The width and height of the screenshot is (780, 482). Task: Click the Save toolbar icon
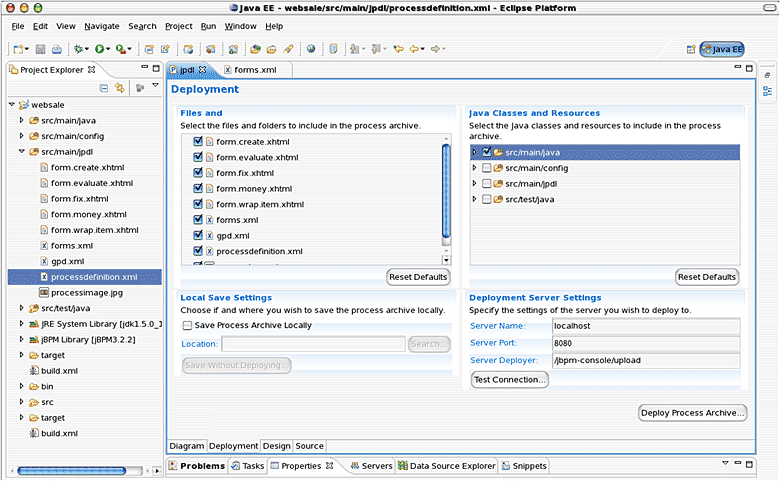pos(41,49)
